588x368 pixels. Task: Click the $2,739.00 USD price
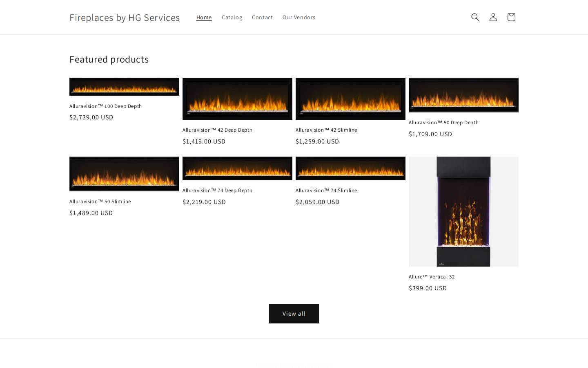pyautogui.click(x=91, y=117)
